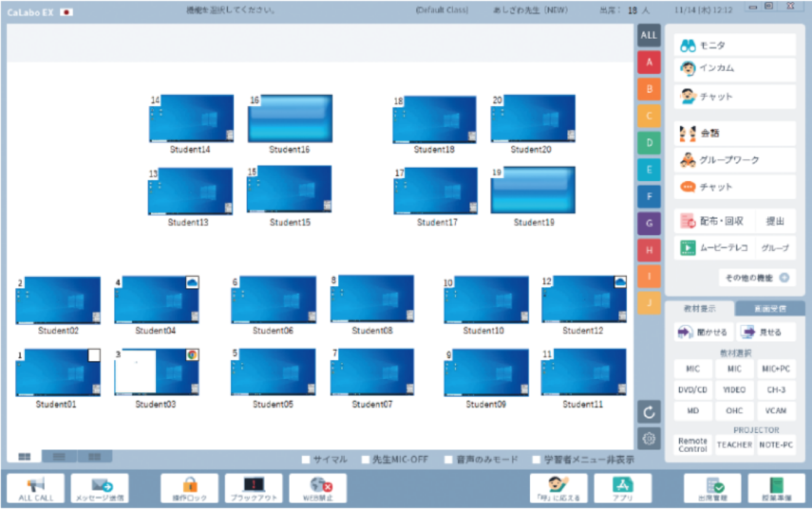Trigger the ブラックアウト screen button
The height and width of the screenshot is (509, 812).
tap(253, 488)
